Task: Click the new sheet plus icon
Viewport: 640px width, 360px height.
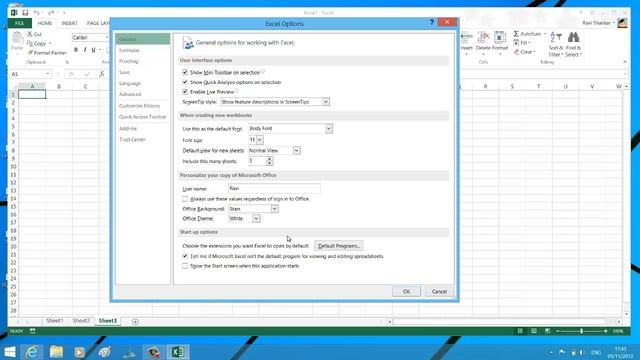Action: 135,322
